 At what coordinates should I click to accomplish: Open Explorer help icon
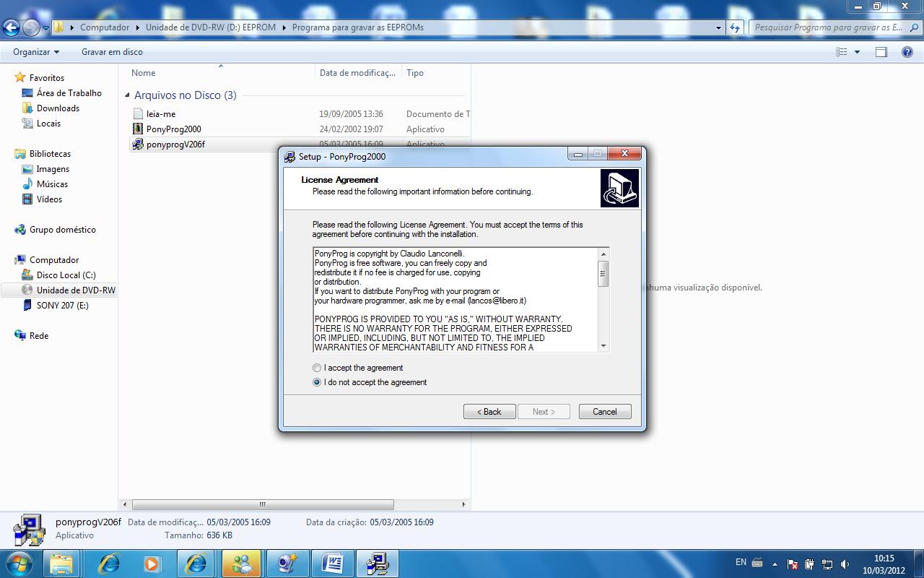click(907, 52)
